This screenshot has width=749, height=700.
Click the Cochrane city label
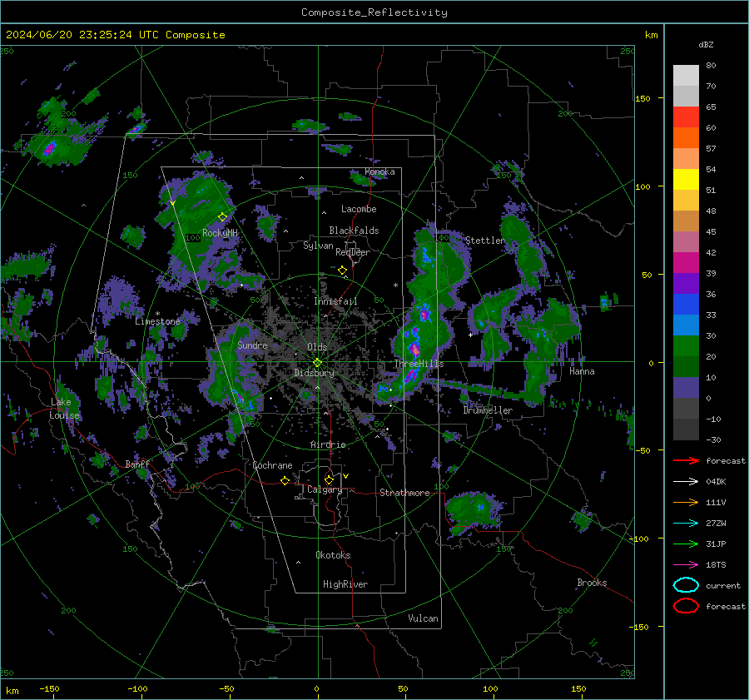272,465
